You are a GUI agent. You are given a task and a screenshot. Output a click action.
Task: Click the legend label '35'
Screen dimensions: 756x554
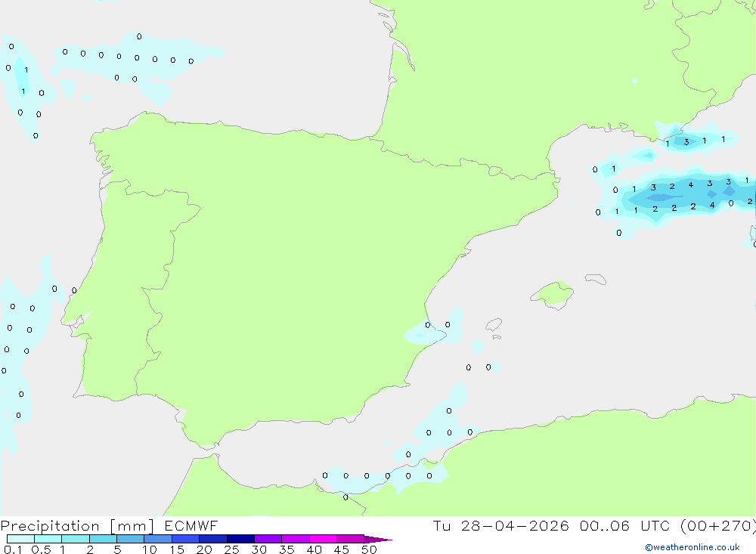[x=287, y=549]
